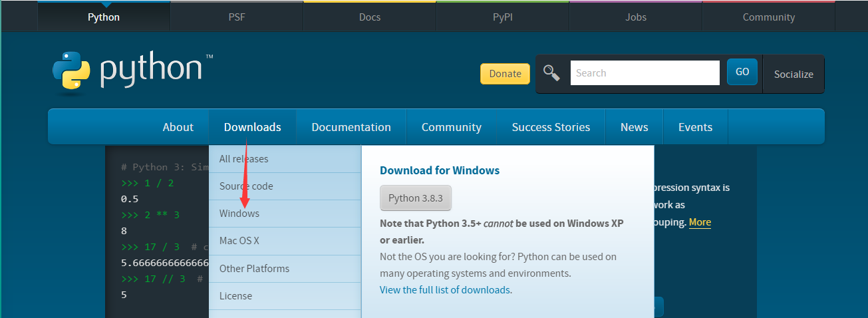Click the output value 0.5
868x318 pixels.
[x=130, y=199]
